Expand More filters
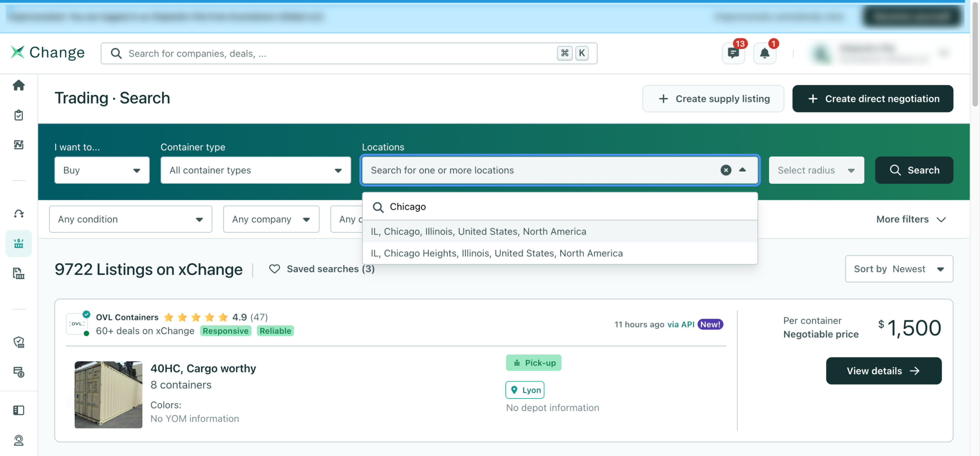The height and width of the screenshot is (456, 980). [x=910, y=219]
